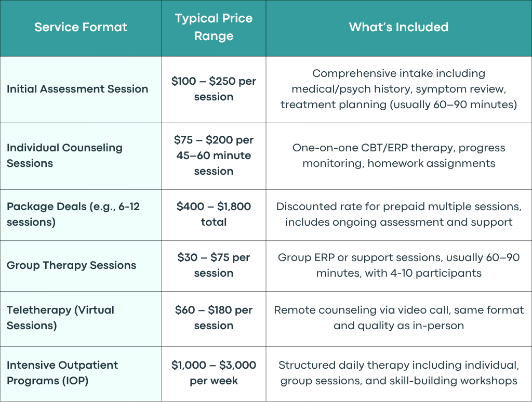Viewport: 532px width, 402px height.
Task: Select the One-on-one CBT/ERP therapy description
Action: pos(398,155)
